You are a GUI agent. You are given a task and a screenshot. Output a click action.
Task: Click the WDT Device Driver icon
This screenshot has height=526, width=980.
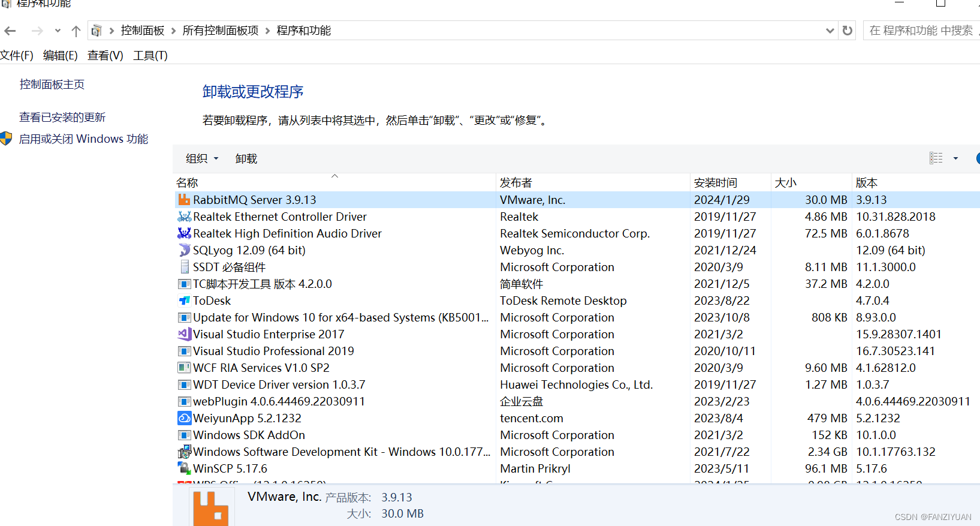coord(184,384)
